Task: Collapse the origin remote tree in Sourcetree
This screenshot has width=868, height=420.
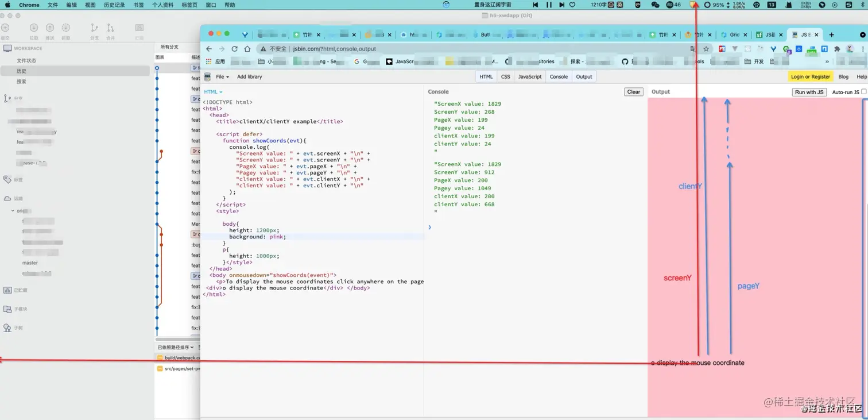Action: [x=13, y=211]
